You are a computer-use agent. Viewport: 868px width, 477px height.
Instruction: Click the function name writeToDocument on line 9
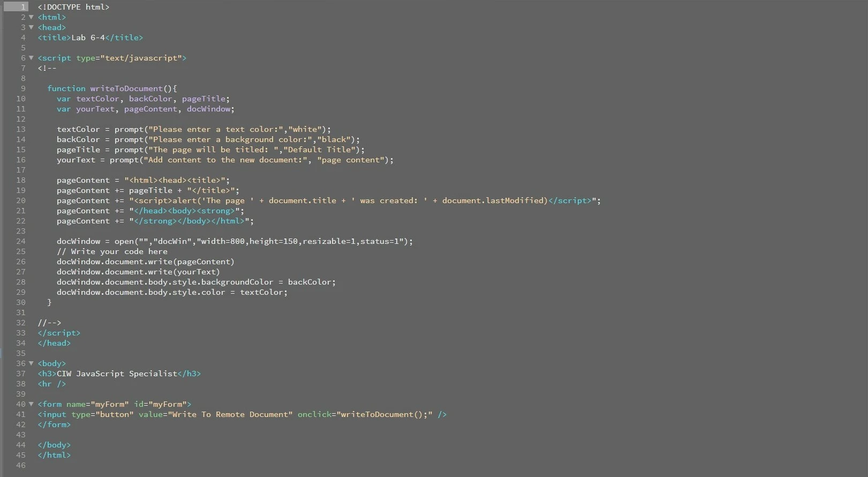click(x=126, y=88)
